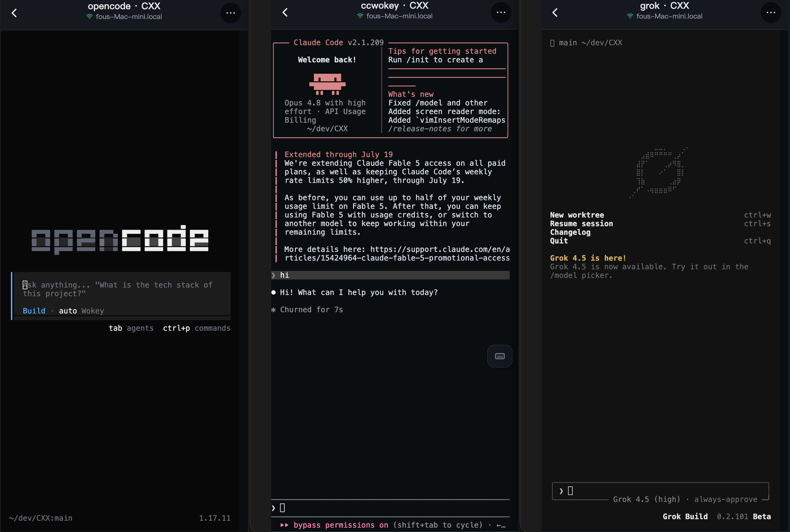Click the tab agents hint in opencode
The image size is (790, 532).
coord(131,328)
